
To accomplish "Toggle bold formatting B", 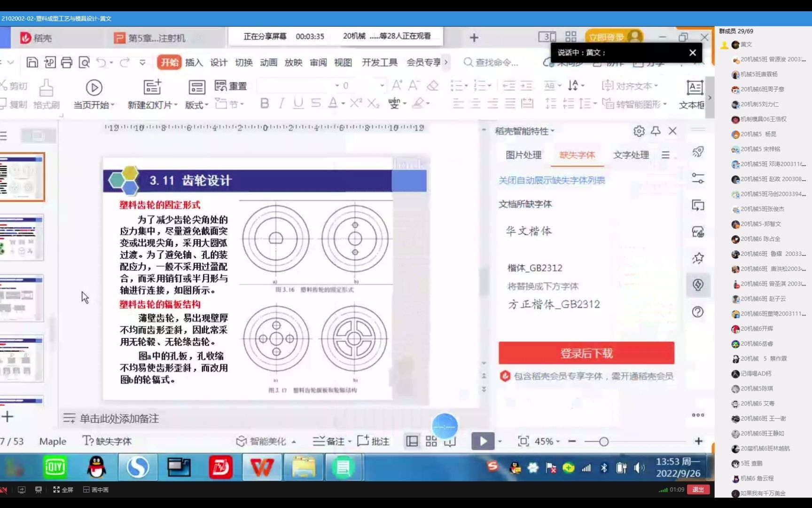I will tap(265, 103).
